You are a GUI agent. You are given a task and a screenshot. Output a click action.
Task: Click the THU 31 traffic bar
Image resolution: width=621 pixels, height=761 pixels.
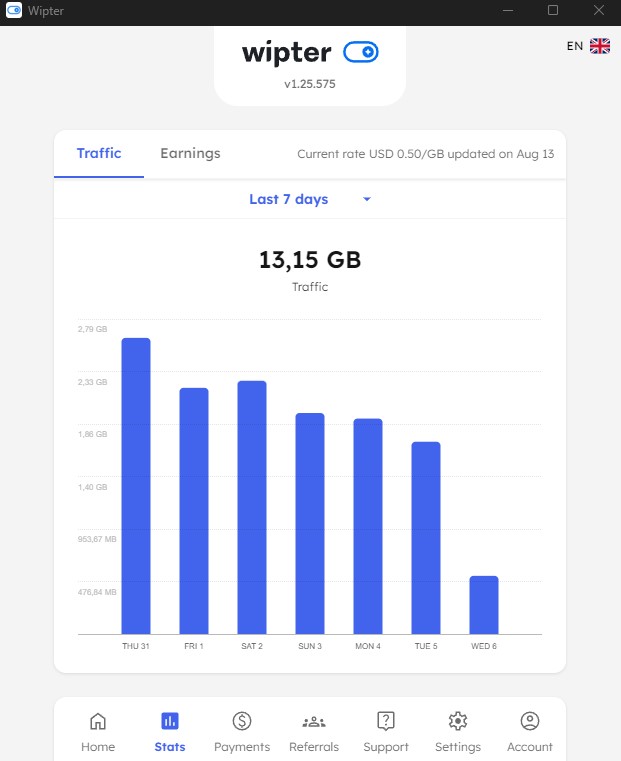click(x=136, y=486)
